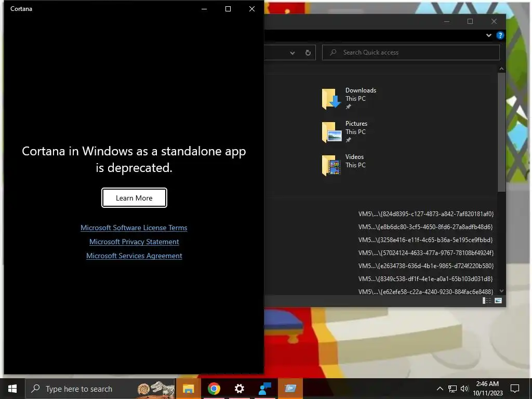Switch to details view in File Explorer
Viewport: 532px width, 399px height.
tap(487, 301)
